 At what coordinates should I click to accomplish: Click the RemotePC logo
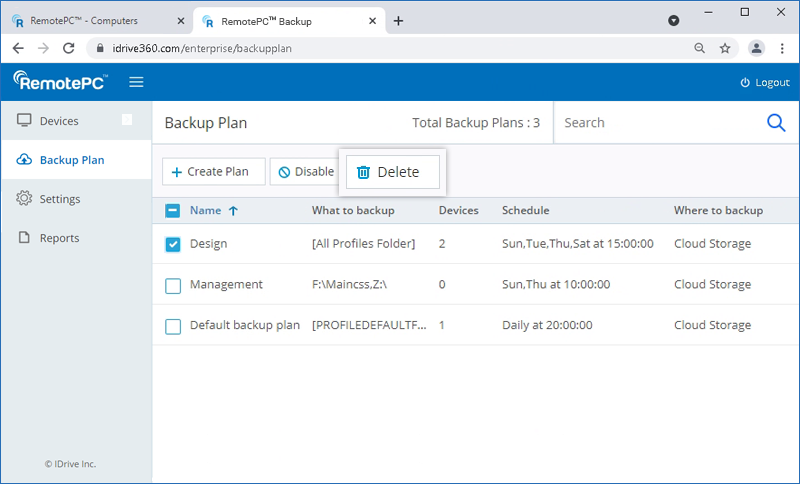click(x=60, y=82)
